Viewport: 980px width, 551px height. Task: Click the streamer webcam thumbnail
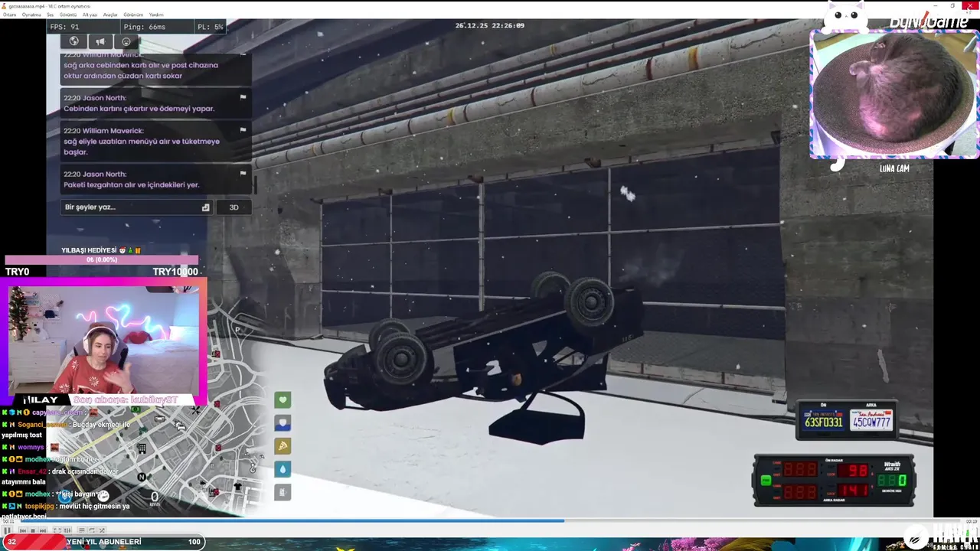point(104,341)
